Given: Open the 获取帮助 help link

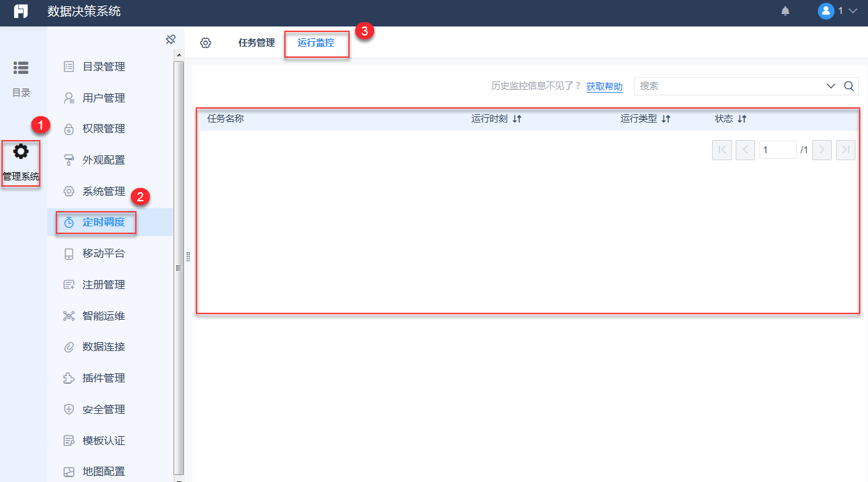Looking at the screenshot, I should click(604, 86).
